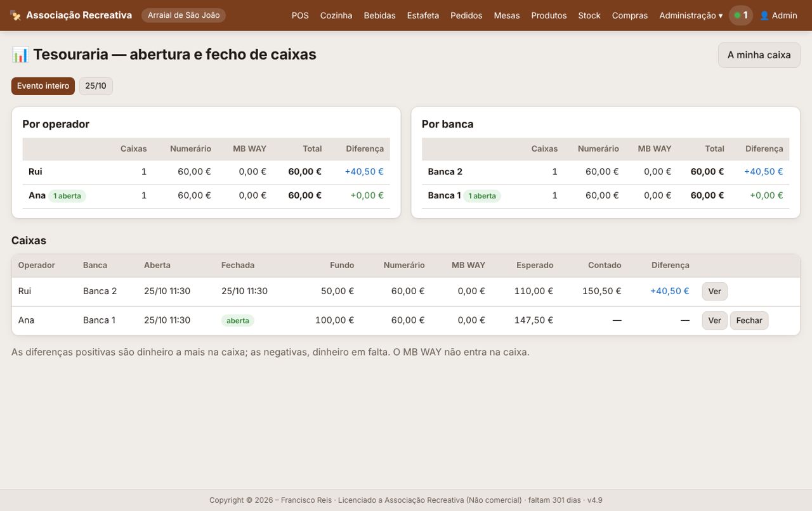Viewport: 812px width, 511px height.
Task: View Rui's caixa details
Action: tap(714, 292)
